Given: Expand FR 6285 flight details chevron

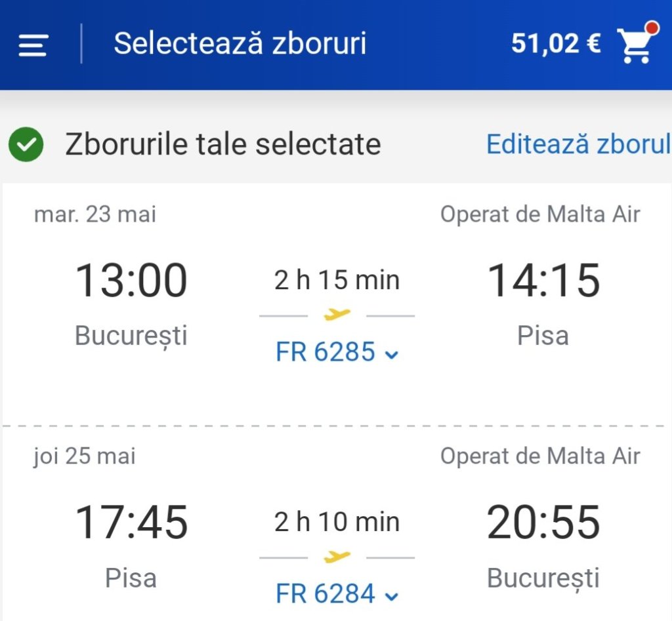Looking at the screenshot, I should [392, 355].
